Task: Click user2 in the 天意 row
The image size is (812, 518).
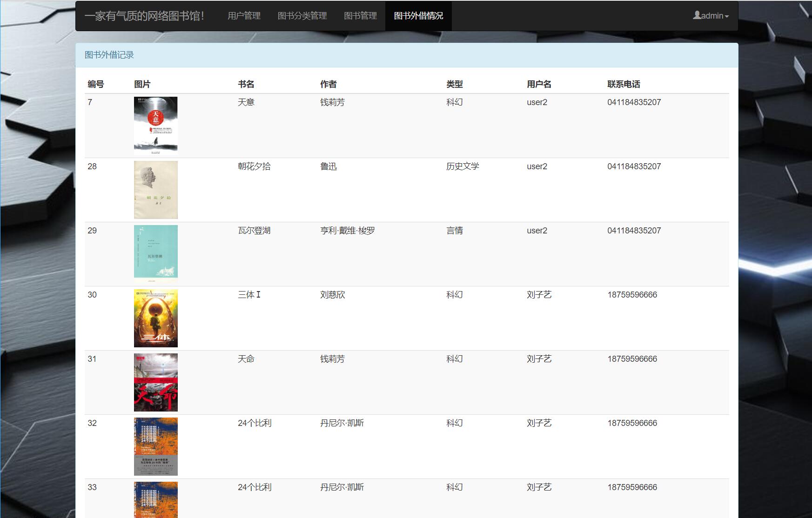Action: click(537, 102)
